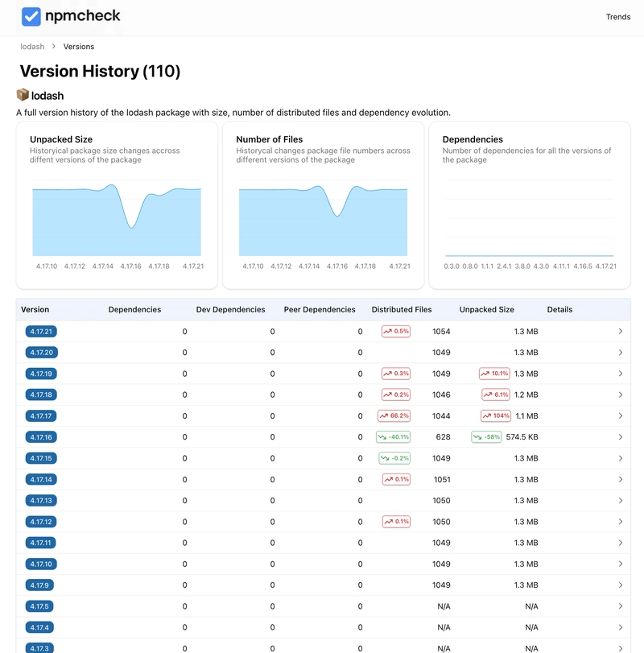Open details chevron for version 4.17.11

pos(621,543)
